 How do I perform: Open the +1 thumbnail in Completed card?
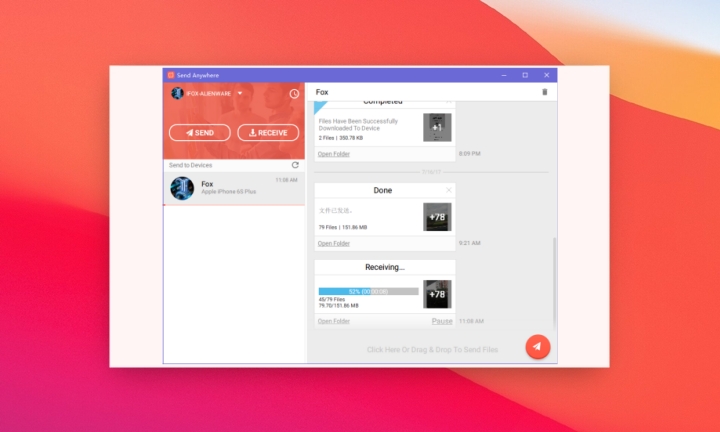[x=437, y=127]
